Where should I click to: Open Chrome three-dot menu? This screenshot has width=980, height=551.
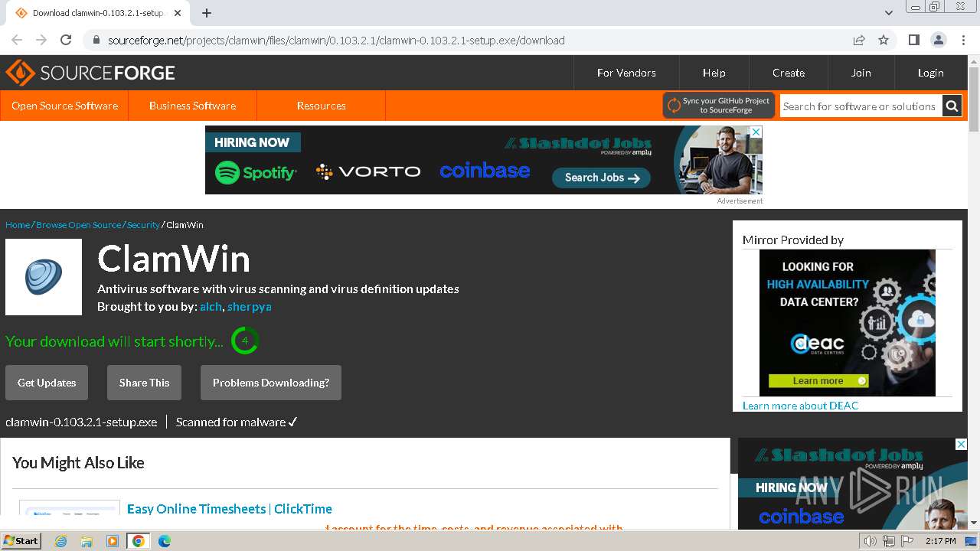click(963, 41)
